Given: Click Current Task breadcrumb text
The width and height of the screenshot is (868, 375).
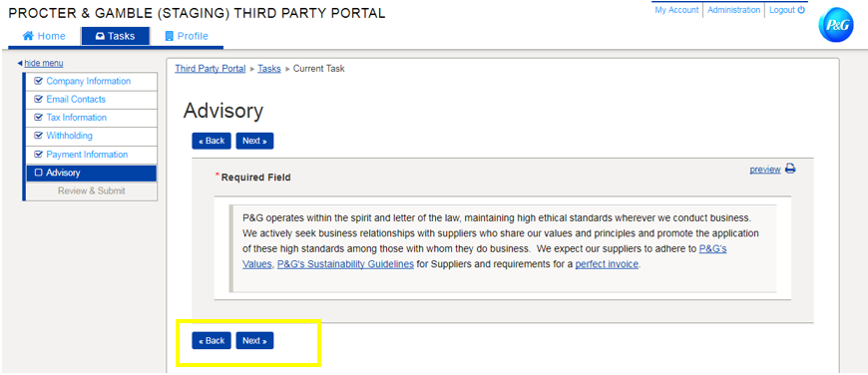Looking at the screenshot, I should pyautogui.click(x=319, y=69).
